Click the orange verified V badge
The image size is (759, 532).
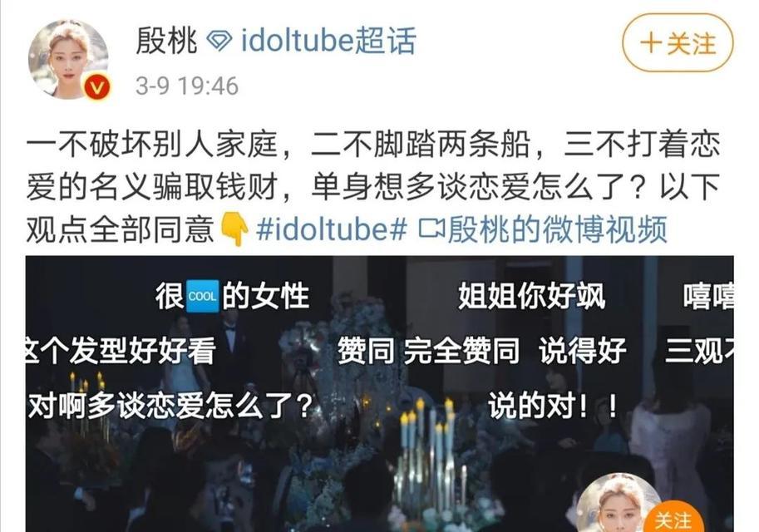point(96,87)
